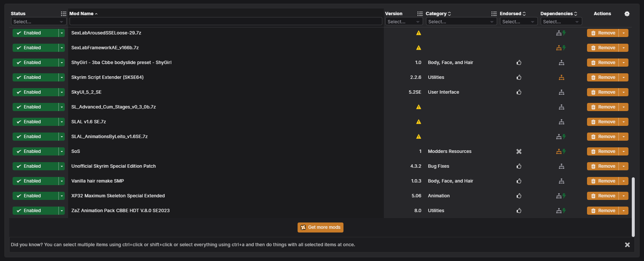This screenshot has height=261, width=644.
Task: Click the Version column header
Action: click(x=393, y=14)
